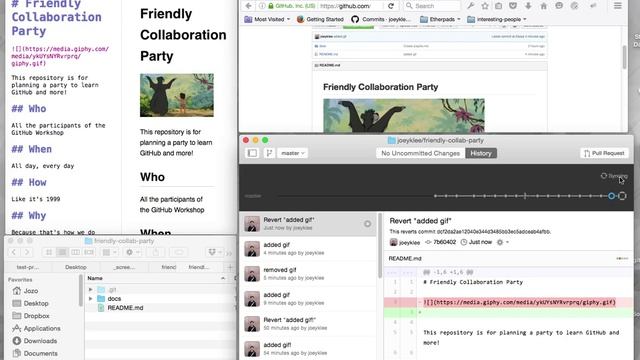Image resolution: width=640 pixels, height=360 pixels.
Task: Go to Firefox home page icon
Action: [543, 6]
